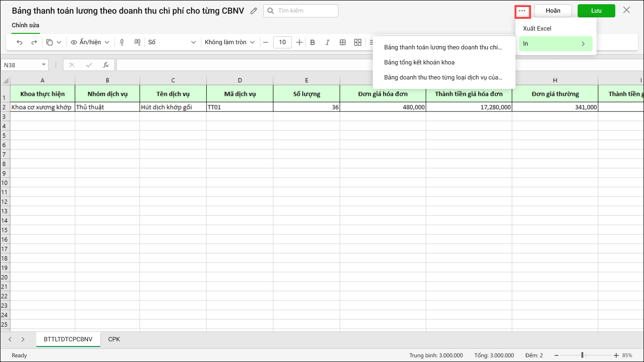Expand the Số number format dropdown
The image size is (644, 362).
coord(172,42)
